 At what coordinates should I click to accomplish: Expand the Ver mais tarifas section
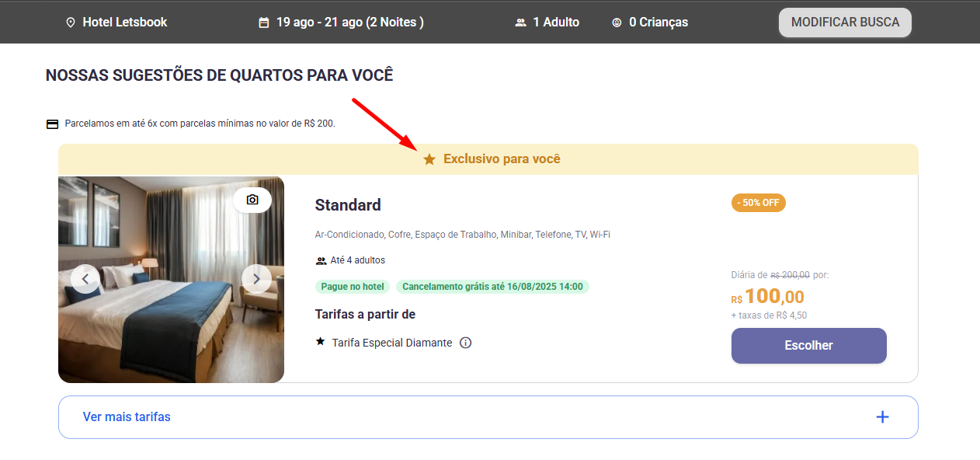point(488,417)
